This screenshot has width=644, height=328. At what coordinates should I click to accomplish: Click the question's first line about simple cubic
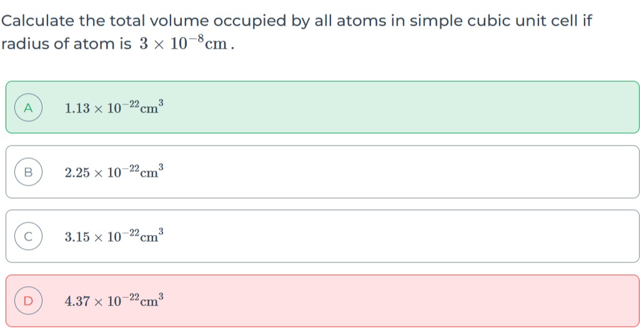click(x=297, y=21)
